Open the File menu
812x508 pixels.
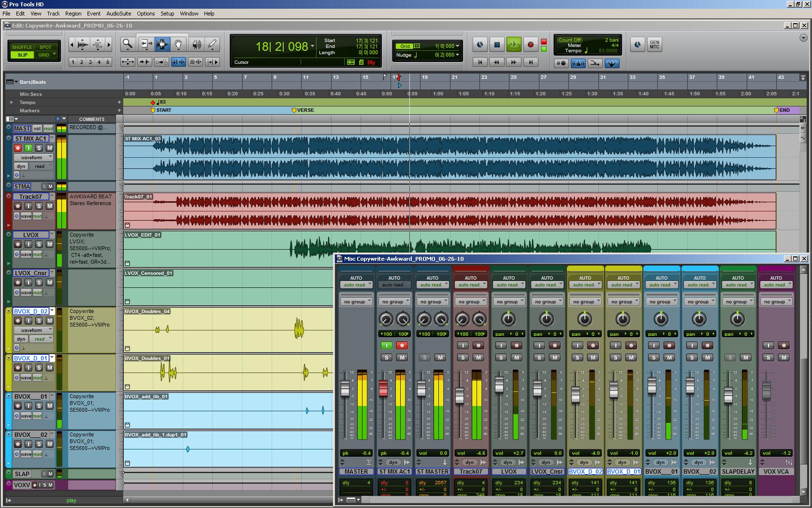click(7, 14)
